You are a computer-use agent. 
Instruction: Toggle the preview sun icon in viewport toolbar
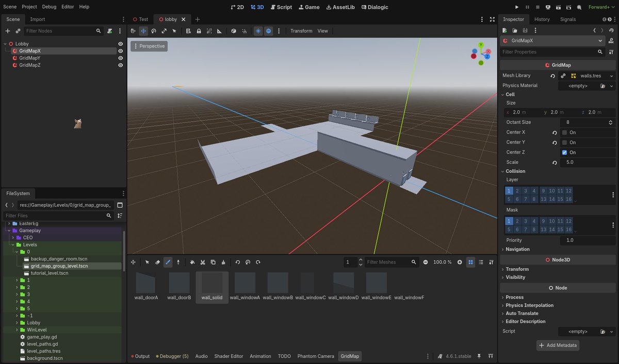258,31
